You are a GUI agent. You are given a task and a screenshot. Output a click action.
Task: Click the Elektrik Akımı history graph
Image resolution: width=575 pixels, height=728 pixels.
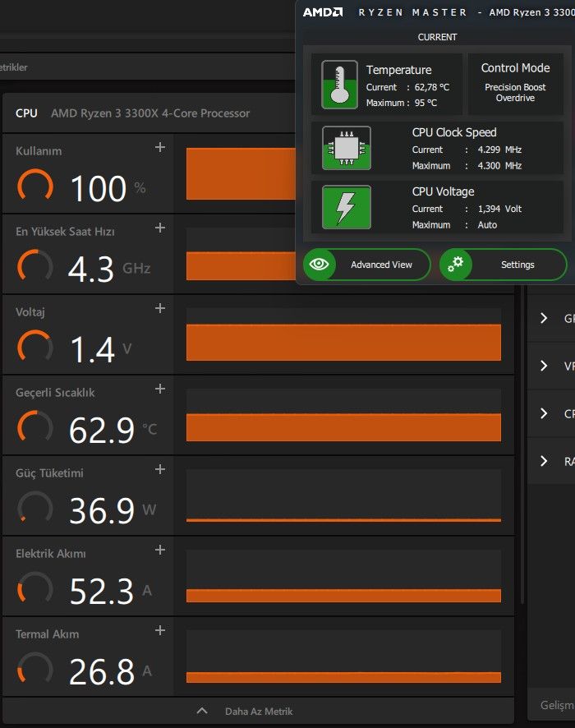coord(343,576)
